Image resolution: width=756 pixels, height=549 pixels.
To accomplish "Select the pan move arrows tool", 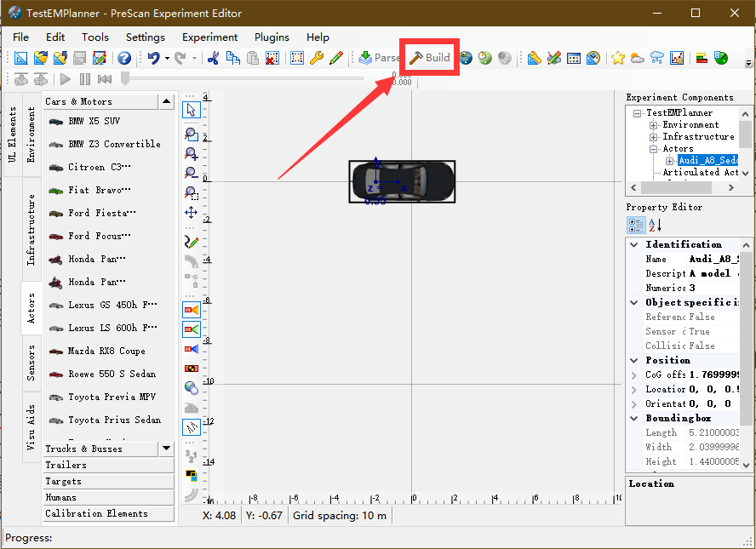I will point(192,213).
